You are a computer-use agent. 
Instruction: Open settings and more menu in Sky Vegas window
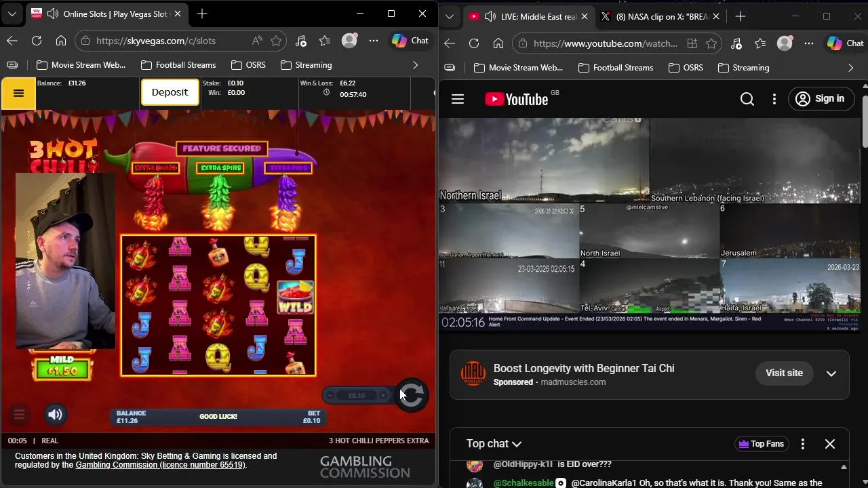tap(374, 41)
